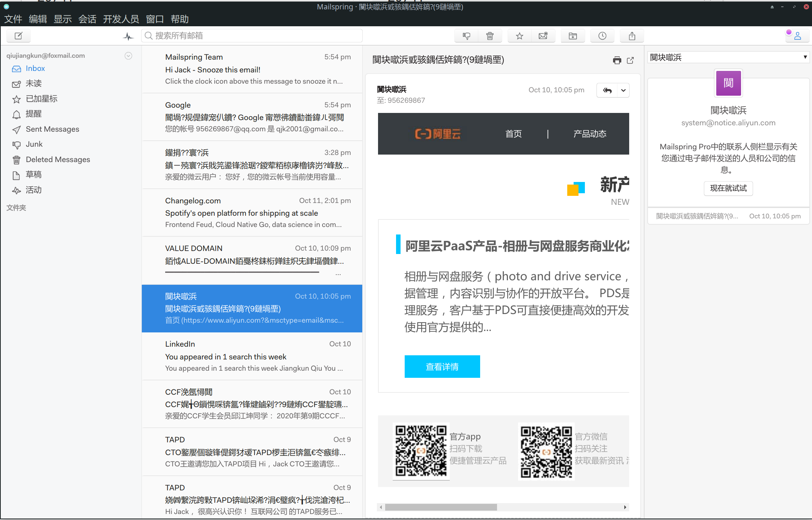Image resolution: width=812 pixels, height=520 pixels.
Task: Switch to the 未读 (unread) view
Action: coord(33,83)
